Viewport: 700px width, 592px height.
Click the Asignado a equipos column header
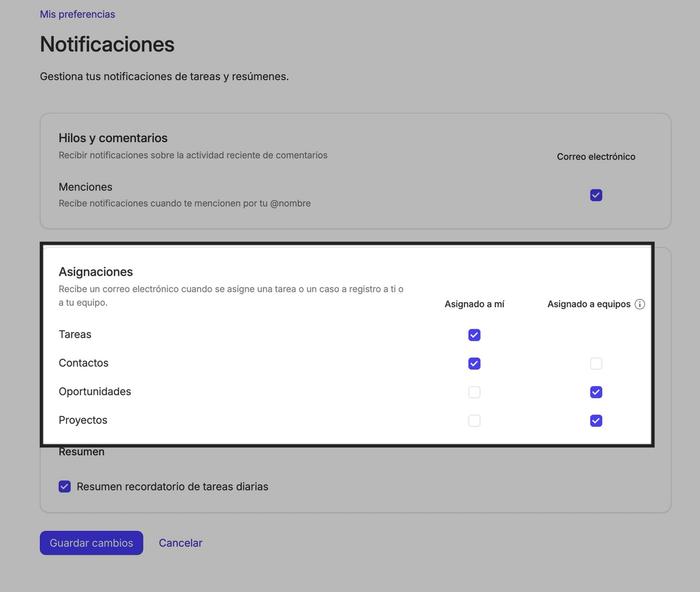(589, 304)
